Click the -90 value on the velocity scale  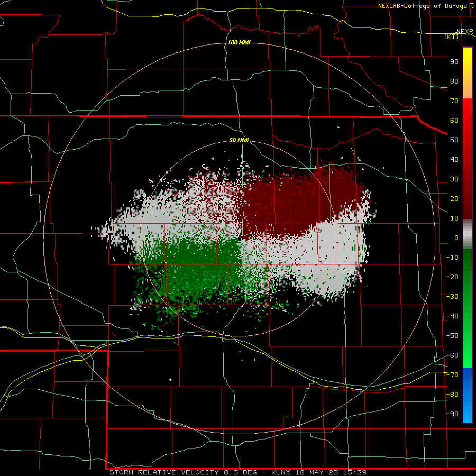coord(452,414)
